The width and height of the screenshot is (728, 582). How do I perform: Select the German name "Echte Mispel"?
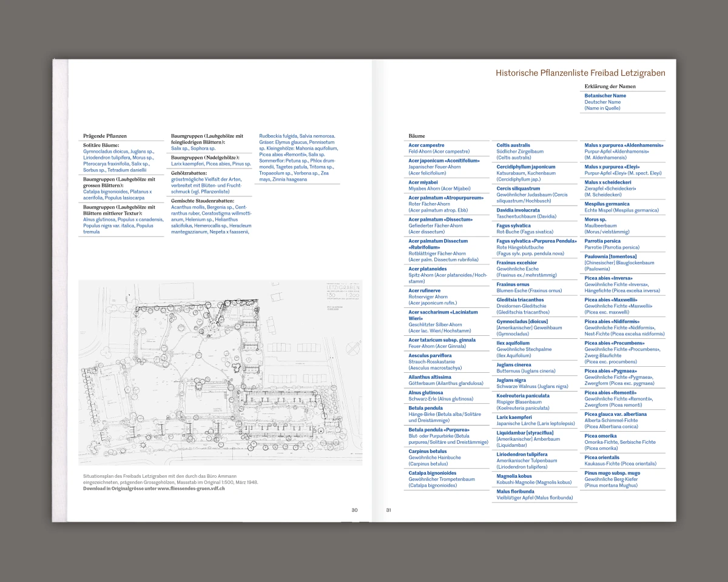point(598,210)
